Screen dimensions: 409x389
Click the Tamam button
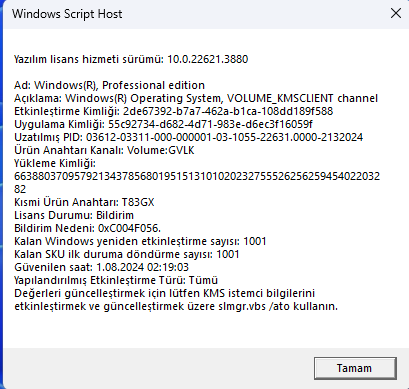tap(355, 368)
